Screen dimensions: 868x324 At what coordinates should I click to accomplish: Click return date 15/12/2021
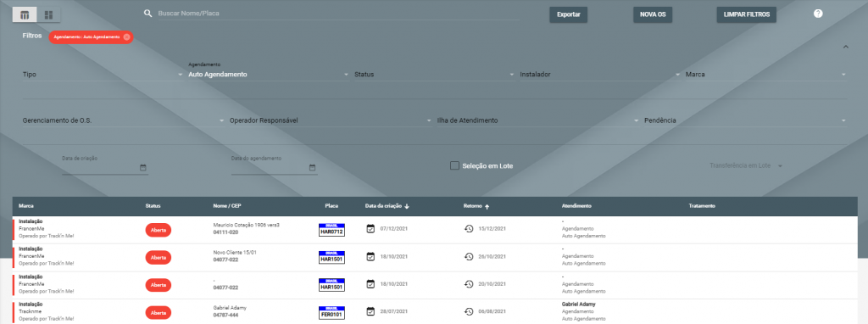coord(492,229)
